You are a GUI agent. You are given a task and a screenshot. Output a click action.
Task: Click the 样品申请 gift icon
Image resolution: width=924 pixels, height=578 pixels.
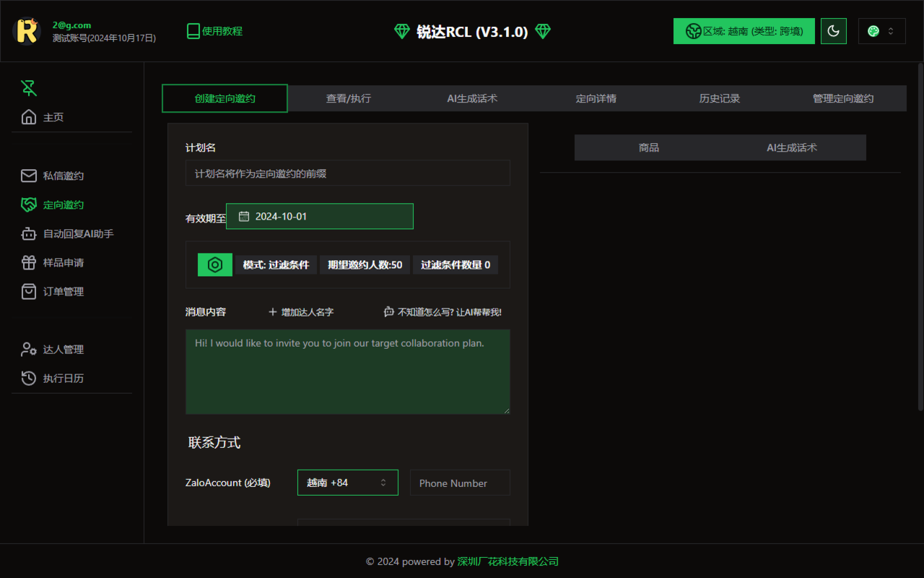coord(28,262)
